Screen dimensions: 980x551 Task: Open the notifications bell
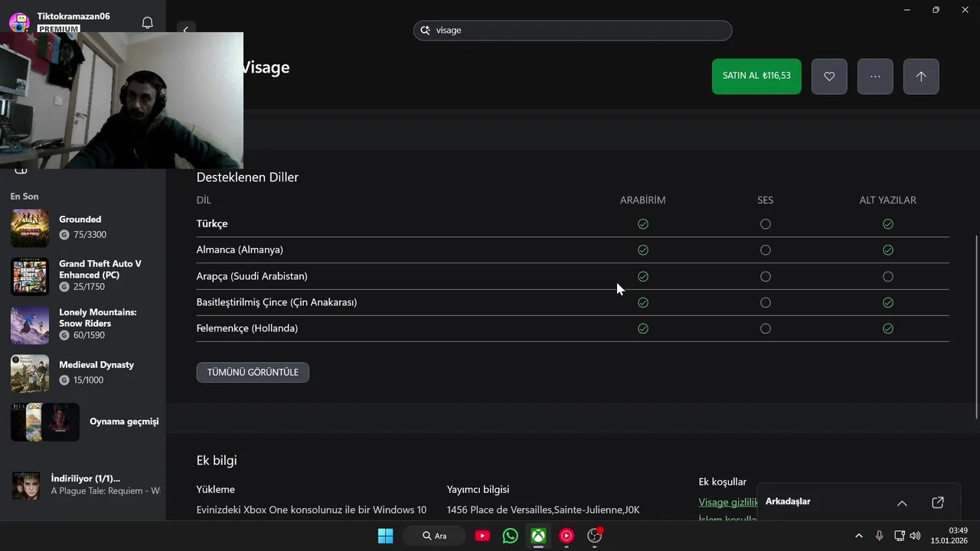pos(148,23)
